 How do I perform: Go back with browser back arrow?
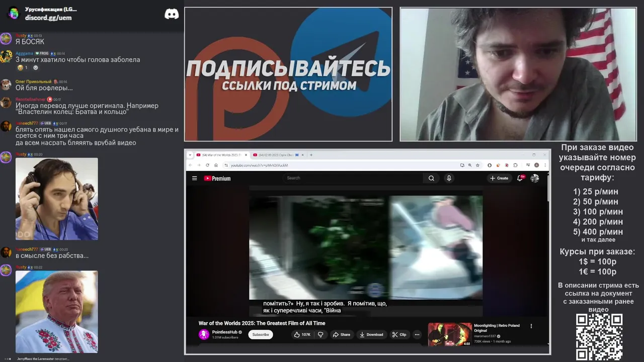pyautogui.click(x=190, y=165)
